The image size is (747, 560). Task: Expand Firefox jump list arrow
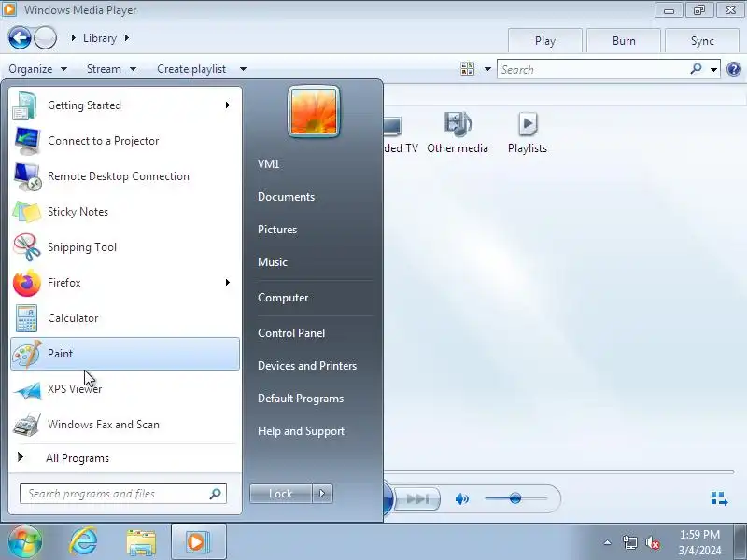point(228,283)
